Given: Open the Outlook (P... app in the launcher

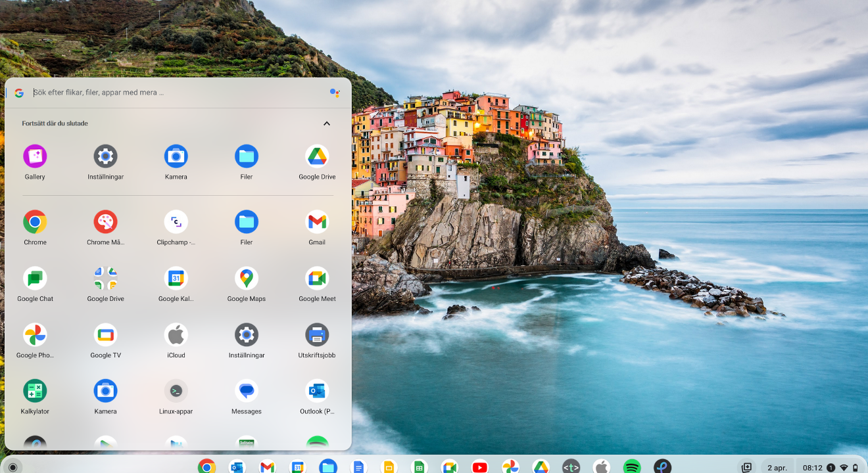Looking at the screenshot, I should pyautogui.click(x=317, y=392).
